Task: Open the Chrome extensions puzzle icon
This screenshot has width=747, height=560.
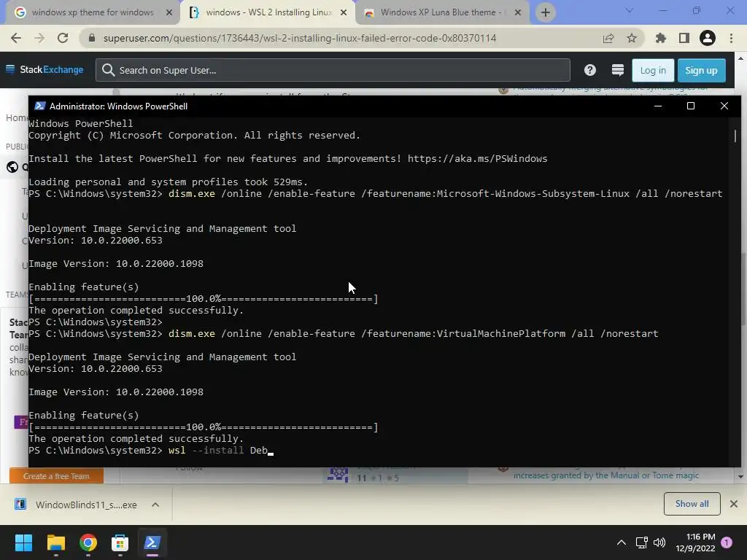Action: (x=660, y=38)
